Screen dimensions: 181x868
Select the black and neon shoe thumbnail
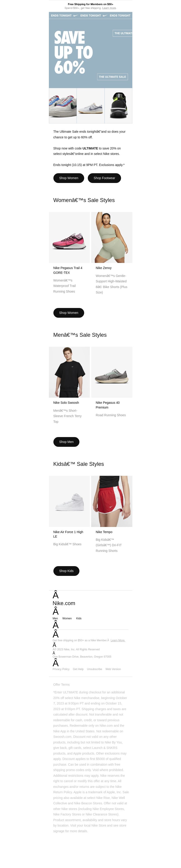click(x=118, y=106)
